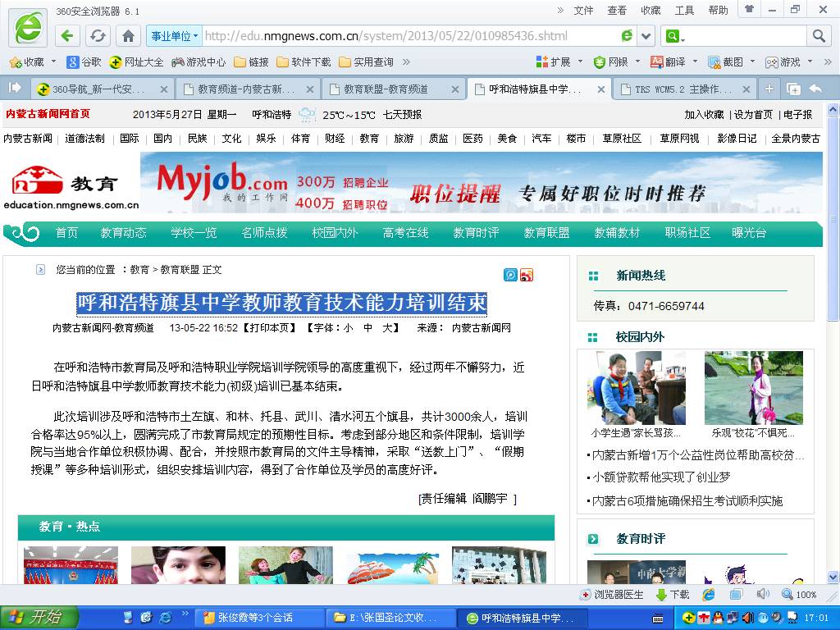Reload the page with the refresh icon
This screenshot has height=630, width=840.
pos(98,36)
